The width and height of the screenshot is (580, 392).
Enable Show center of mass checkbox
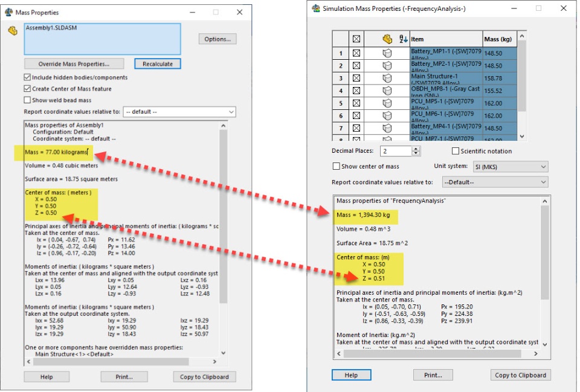click(x=337, y=167)
